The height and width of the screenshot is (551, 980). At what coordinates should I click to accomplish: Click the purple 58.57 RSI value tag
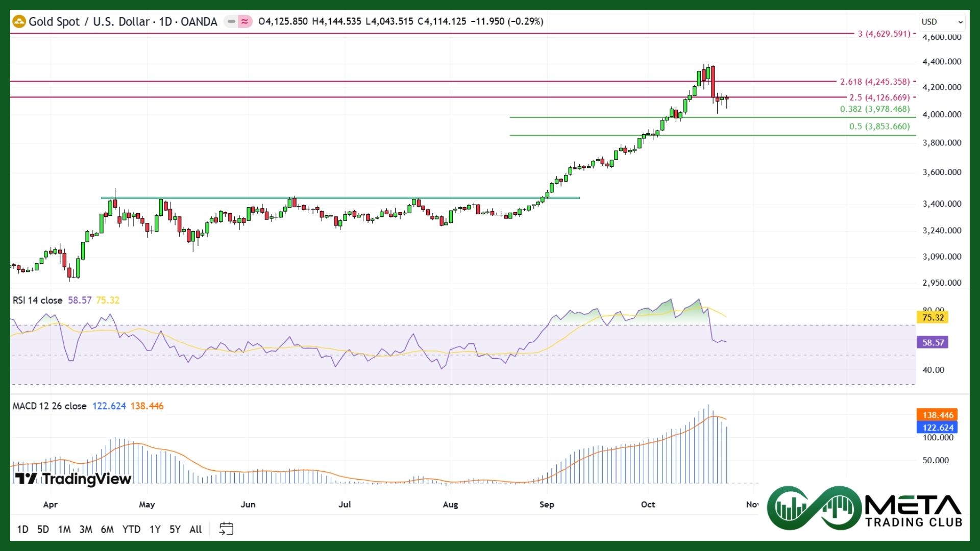coord(933,342)
